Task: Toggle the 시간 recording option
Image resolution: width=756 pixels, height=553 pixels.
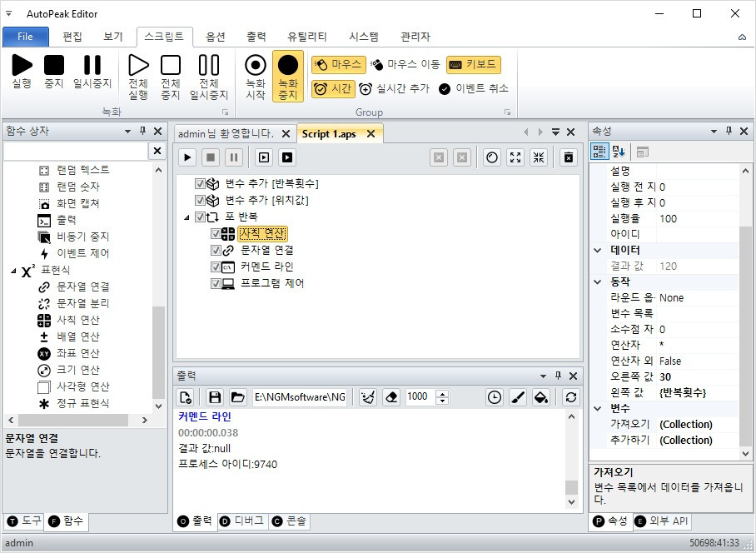Action: 334,89
